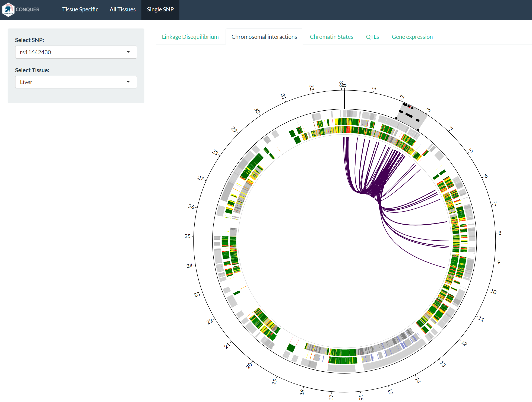Click axis label 32 on the circle plot
Screen dimensions: 532x402
click(312, 88)
